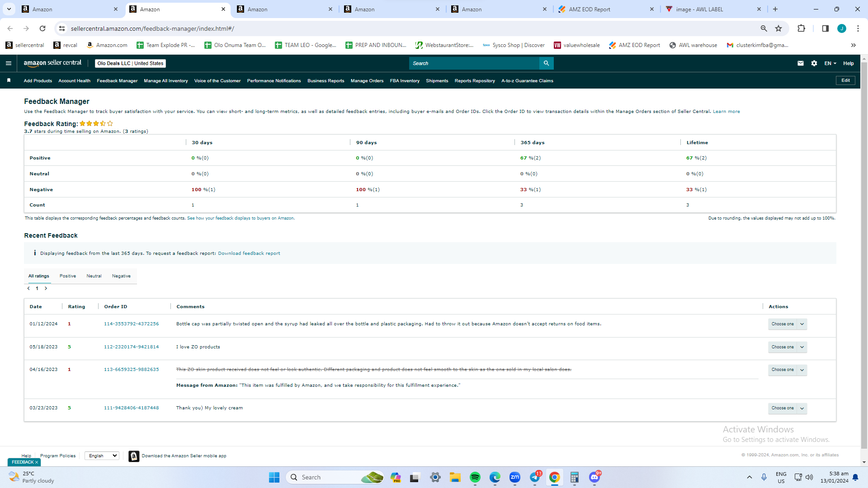Viewport: 868px width, 488px height.
Task: Open Telegram from the taskbar
Action: (x=535, y=477)
